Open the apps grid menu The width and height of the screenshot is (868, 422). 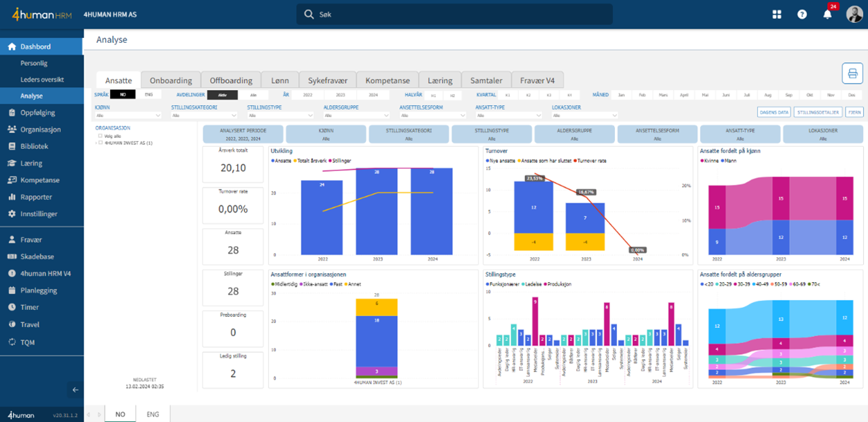[x=777, y=15]
